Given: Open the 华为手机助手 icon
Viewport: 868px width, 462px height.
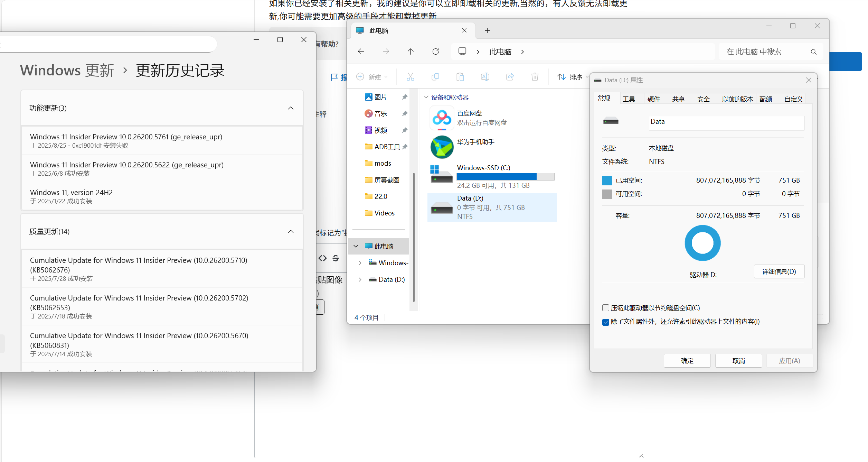Looking at the screenshot, I should click(442, 147).
